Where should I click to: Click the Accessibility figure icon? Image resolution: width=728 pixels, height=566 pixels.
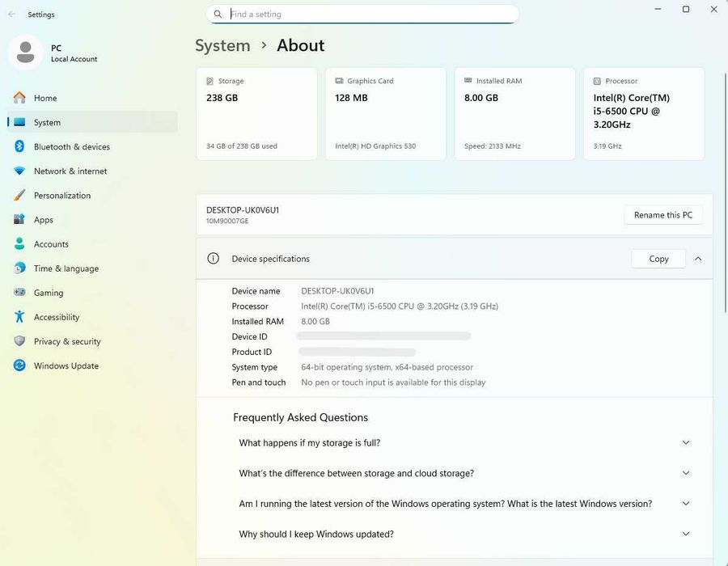19,317
